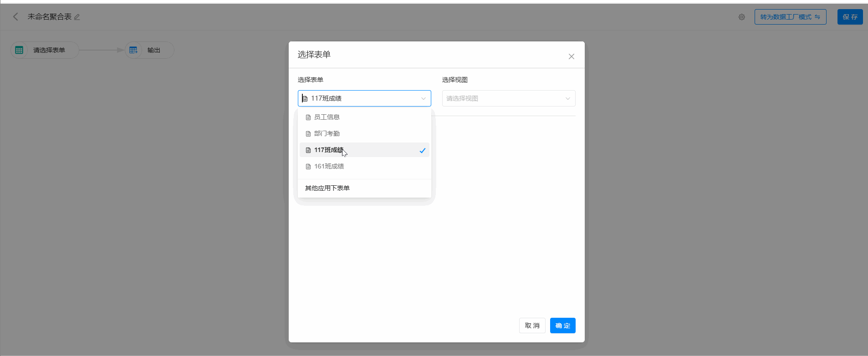868x356 pixels.
Task: Pick 161班成绩 from the list
Action: point(329,167)
